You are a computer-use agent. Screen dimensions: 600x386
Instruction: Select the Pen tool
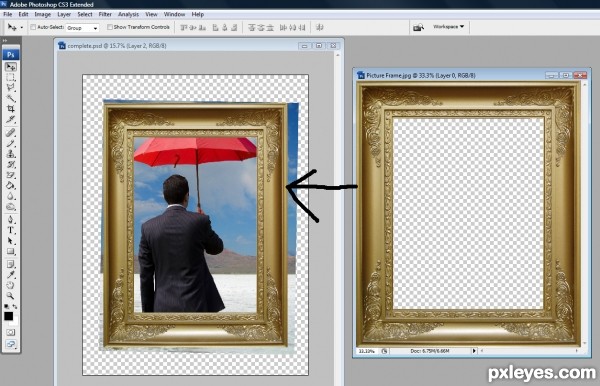[11, 220]
